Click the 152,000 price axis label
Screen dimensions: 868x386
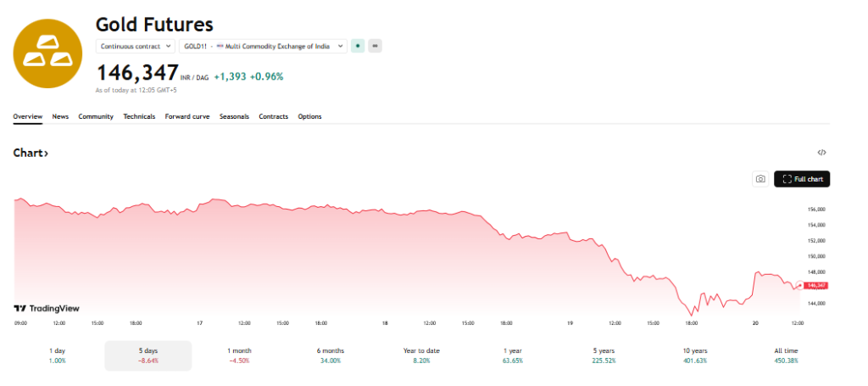point(817,241)
